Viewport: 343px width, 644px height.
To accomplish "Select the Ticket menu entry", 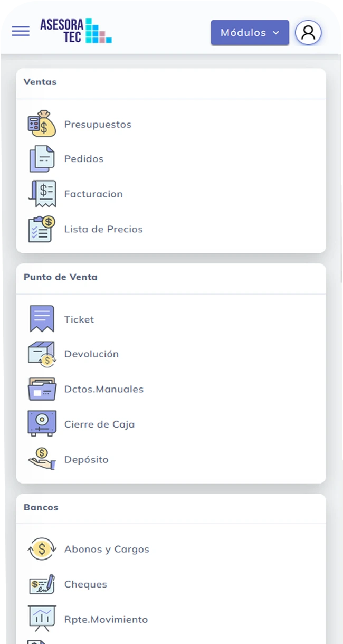I will [79, 319].
